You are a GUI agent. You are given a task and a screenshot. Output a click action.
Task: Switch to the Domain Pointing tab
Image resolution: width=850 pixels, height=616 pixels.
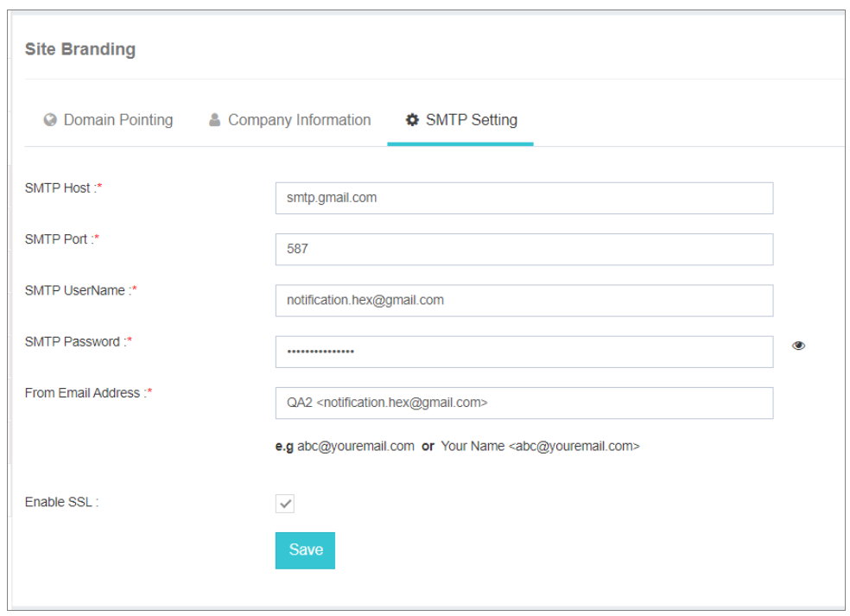click(x=117, y=119)
